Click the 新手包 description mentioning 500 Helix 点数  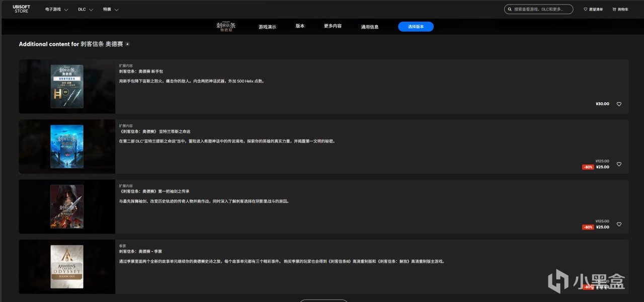(192, 81)
